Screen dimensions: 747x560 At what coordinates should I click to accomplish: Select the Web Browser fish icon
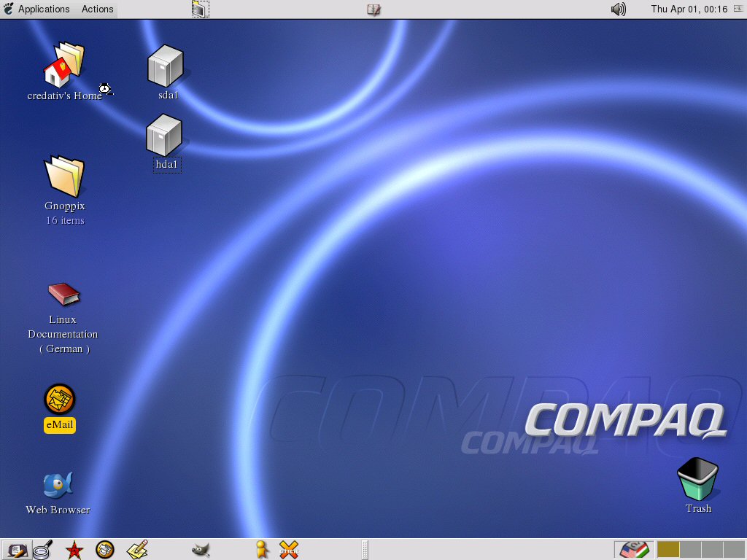58,485
